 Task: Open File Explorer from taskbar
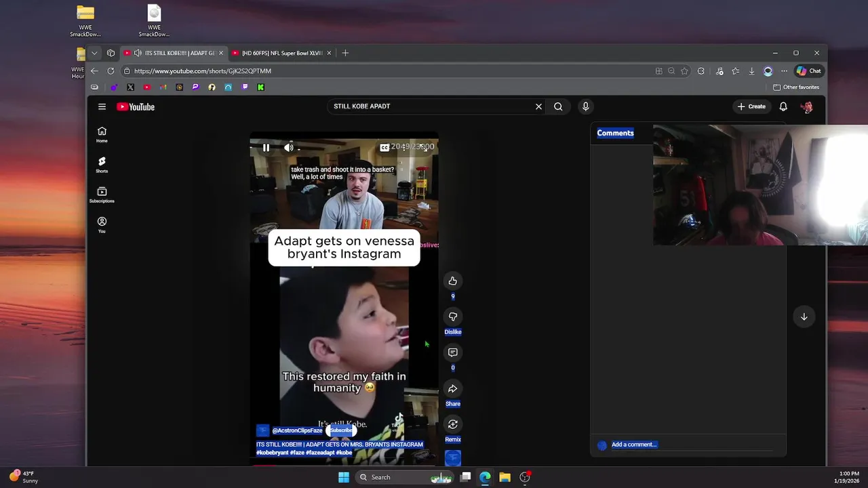505,477
